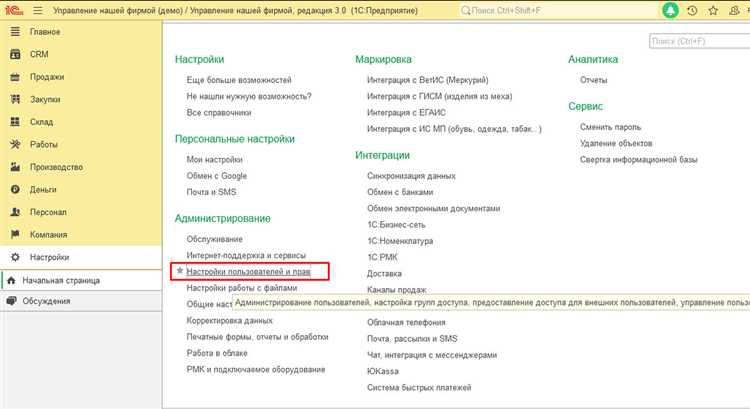Click the Работы tools icon
This screenshot has width=750, height=409.
pyautogui.click(x=15, y=144)
